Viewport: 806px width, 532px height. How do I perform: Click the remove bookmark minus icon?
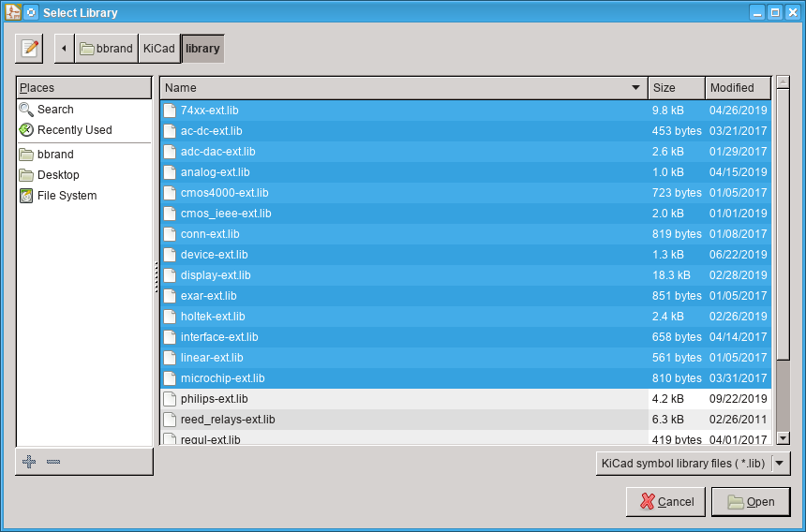point(53,462)
